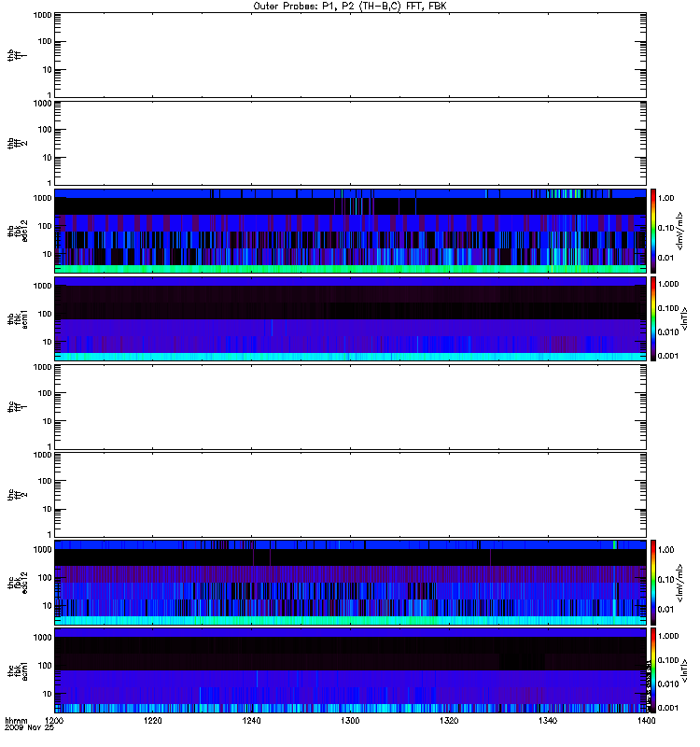Click the "1000" tick of thc edc12 panel

[x=42, y=549]
